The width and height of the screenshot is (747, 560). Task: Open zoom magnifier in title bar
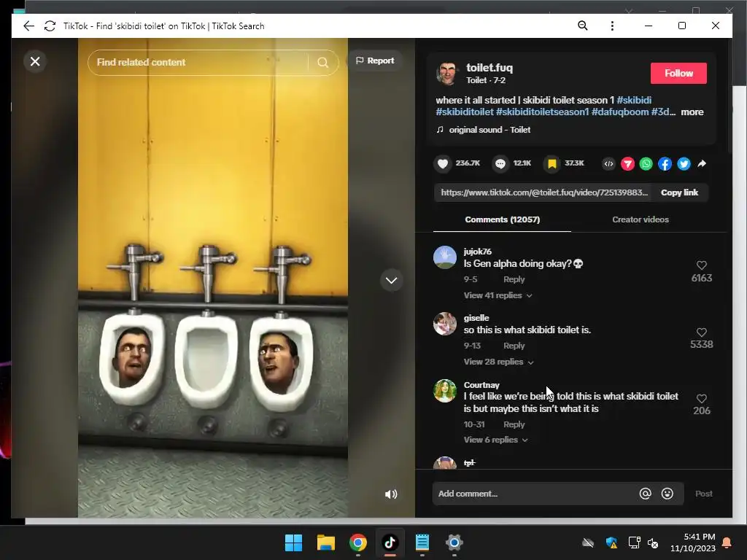tap(582, 26)
